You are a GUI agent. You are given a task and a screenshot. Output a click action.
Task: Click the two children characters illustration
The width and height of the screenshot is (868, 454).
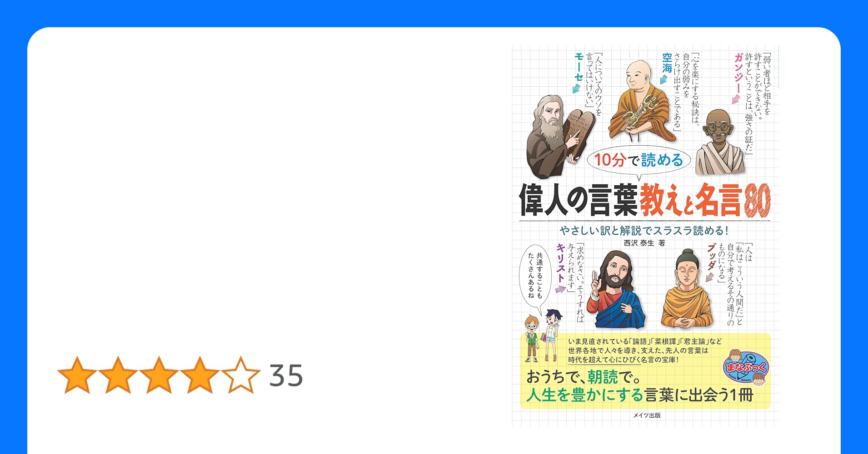[x=543, y=336]
